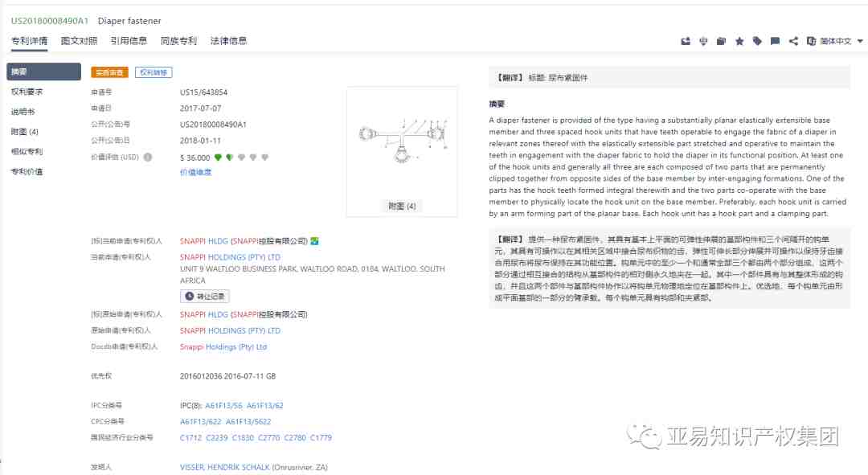Image resolution: width=868 pixels, height=475 pixels.
Task: Click the star favorite icon in toolbar
Action: tap(739, 41)
